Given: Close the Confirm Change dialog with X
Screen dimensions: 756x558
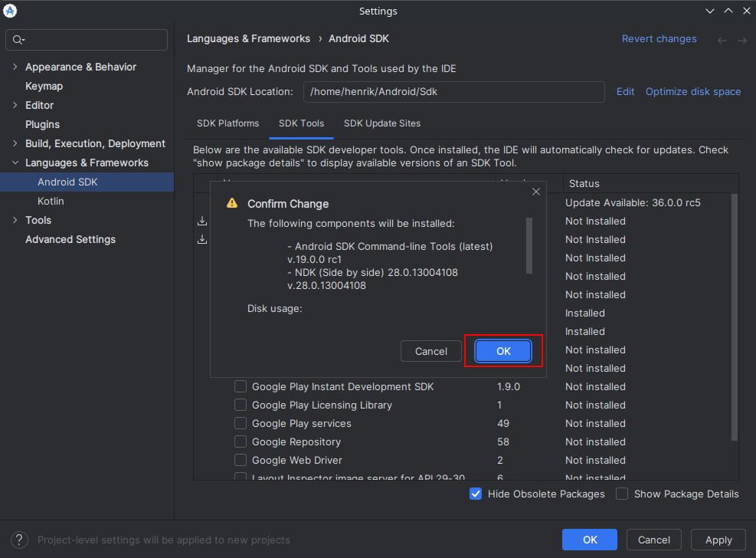Looking at the screenshot, I should point(535,192).
